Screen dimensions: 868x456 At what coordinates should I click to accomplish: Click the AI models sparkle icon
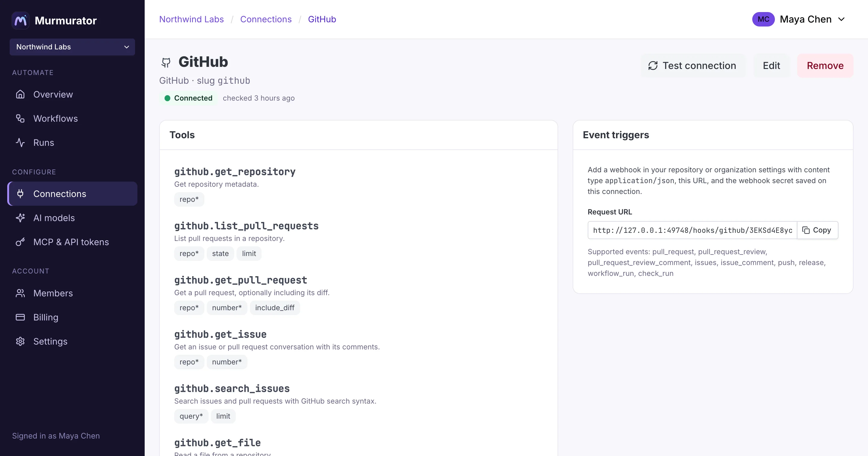click(x=20, y=218)
